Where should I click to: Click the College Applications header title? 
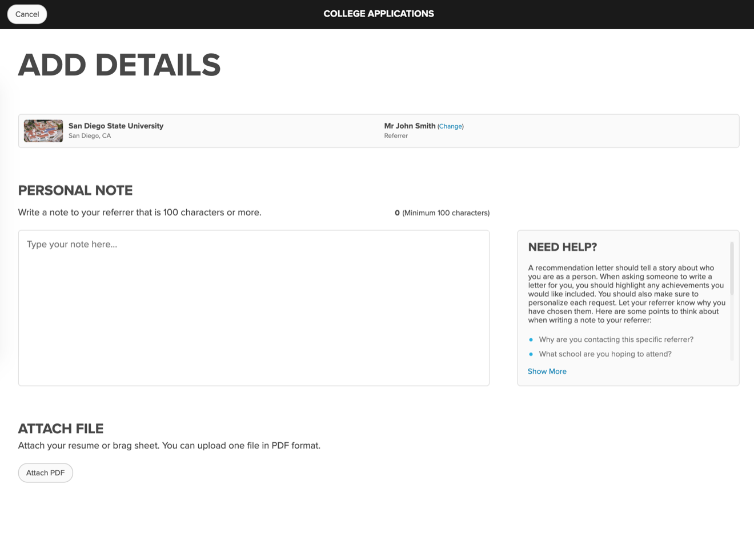point(378,14)
